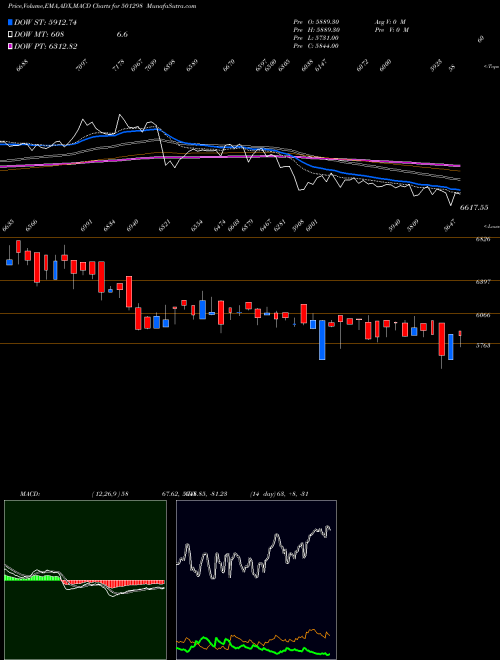Click the blue DOW ST legend swatch
The height and width of the screenshot is (660, 500).
click(11, 22)
